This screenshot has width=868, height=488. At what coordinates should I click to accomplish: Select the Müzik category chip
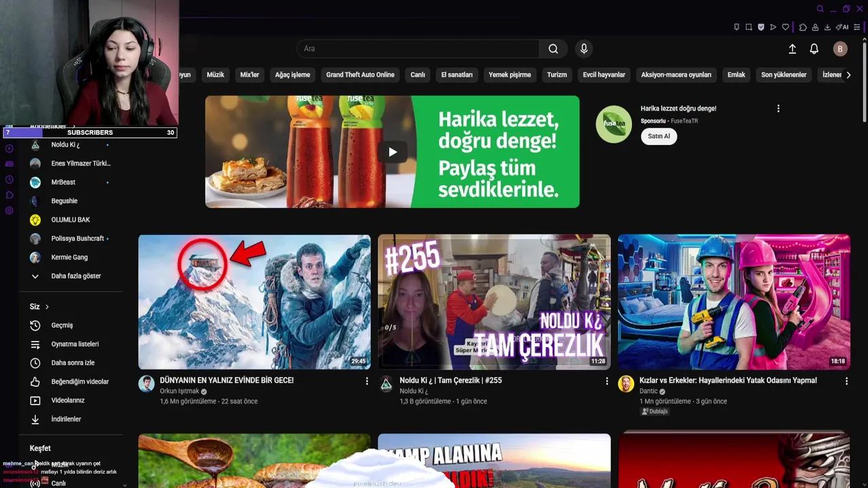[x=216, y=75]
